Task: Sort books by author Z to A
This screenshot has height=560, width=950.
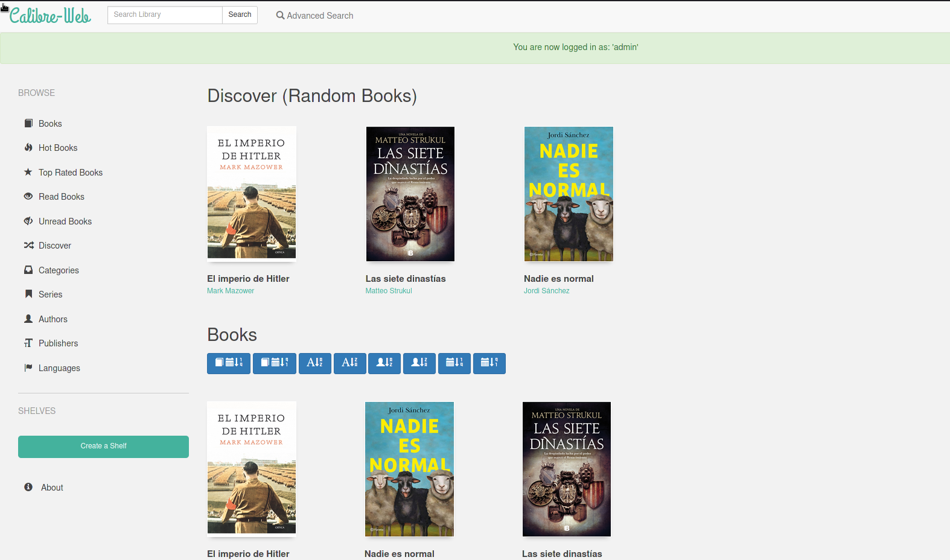Action: pyautogui.click(x=419, y=363)
